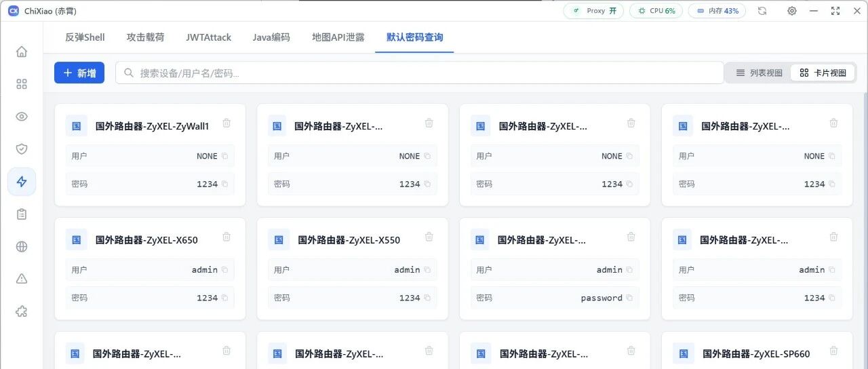The height and width of the screenshot is (369, 868).
Task: Open settings via the gear icon
Action: coord(791,11)
